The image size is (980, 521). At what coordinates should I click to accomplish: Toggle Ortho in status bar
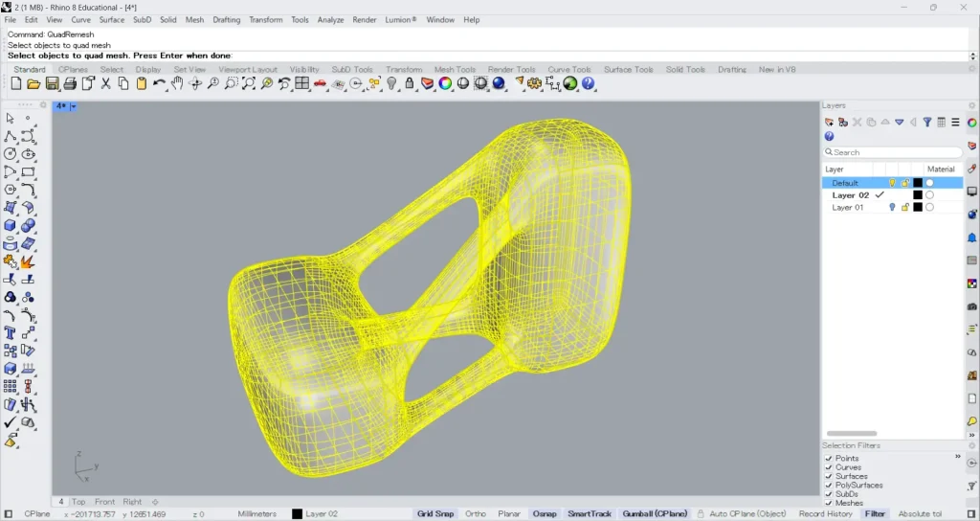tap(476, 514)
